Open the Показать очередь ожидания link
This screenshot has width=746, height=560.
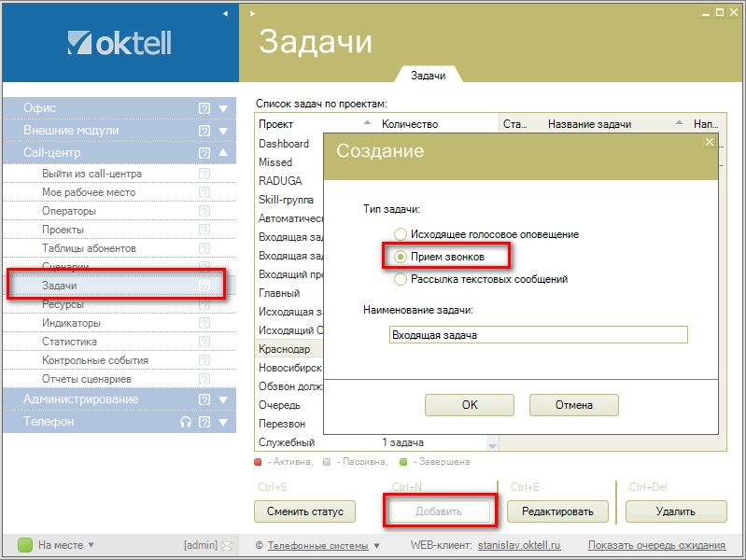pyautogui.click(x=656, y=545)
